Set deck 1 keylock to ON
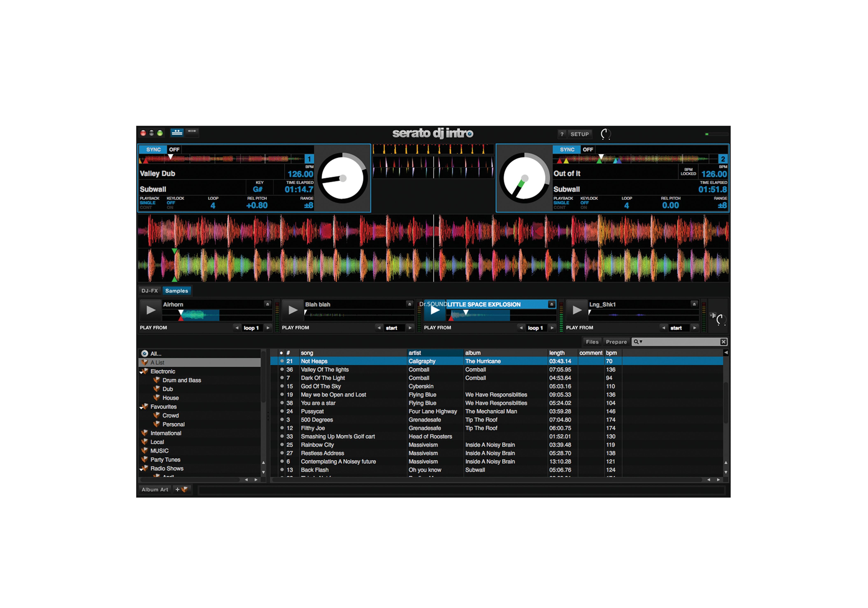 [x=170, y=208]
